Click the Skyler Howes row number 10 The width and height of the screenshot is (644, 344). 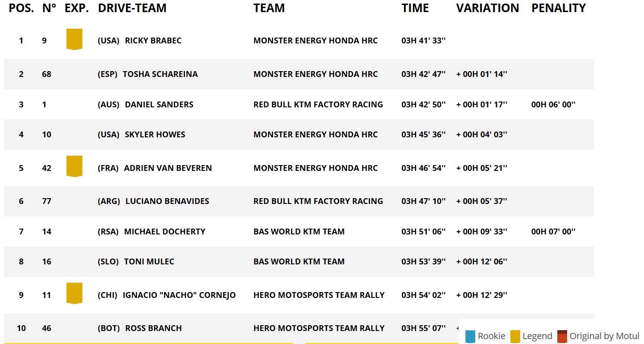[x=46, y=135]
